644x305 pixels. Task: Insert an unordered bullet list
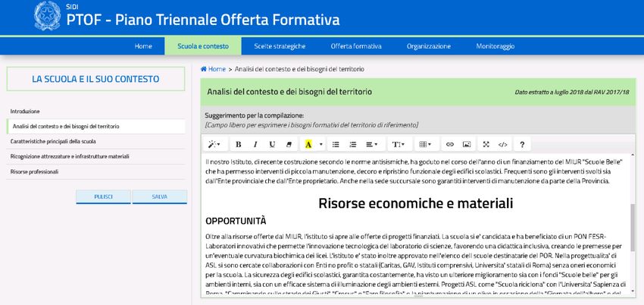336,144
